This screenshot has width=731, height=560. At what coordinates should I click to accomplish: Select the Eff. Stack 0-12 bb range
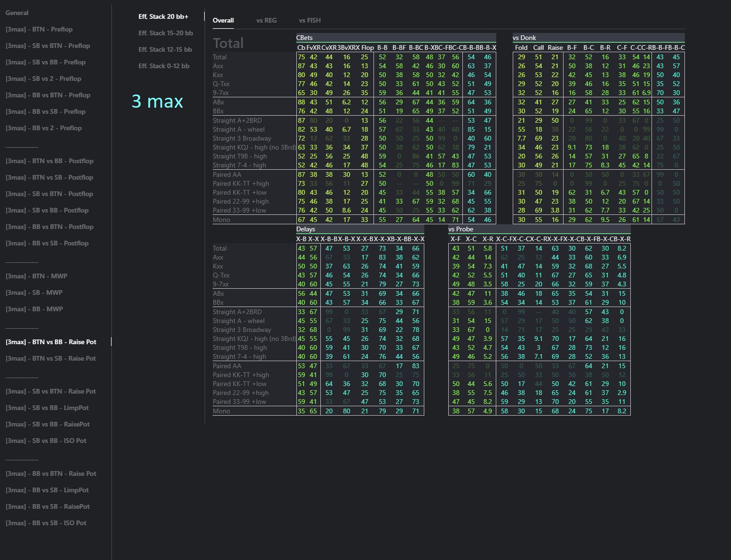coord(164,66)
